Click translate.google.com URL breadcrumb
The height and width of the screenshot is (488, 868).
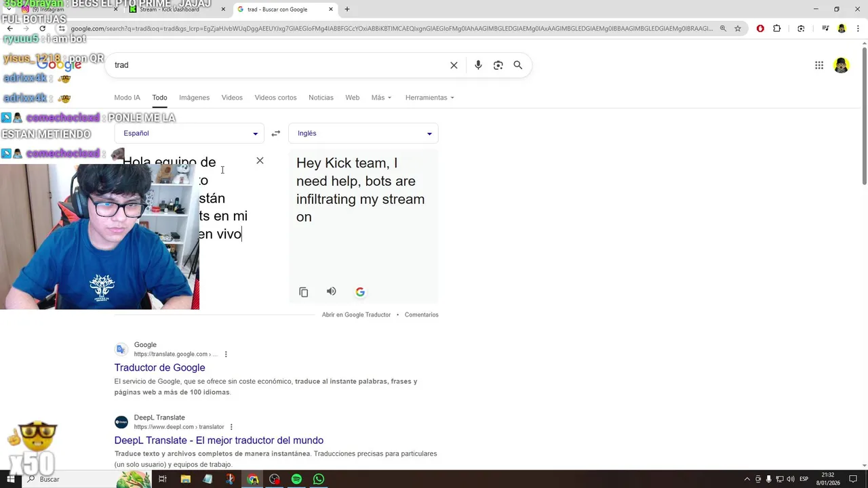click(x=176, y=354)
